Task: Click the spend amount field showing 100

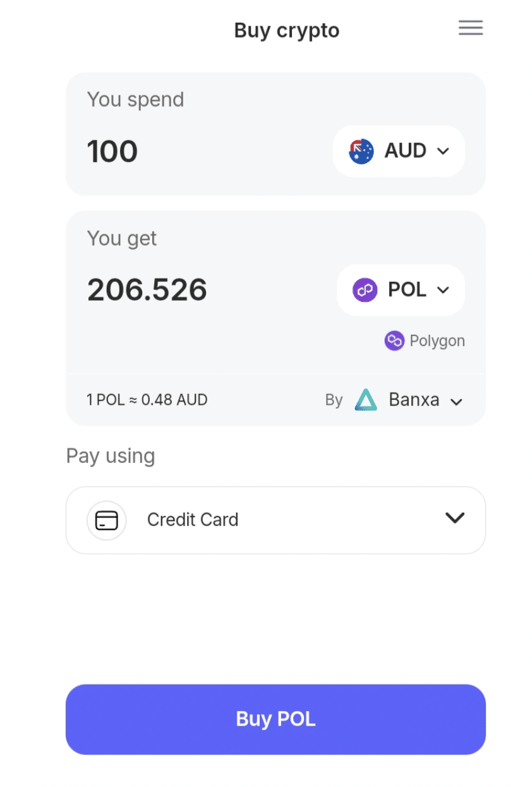Action: [112, 152]
